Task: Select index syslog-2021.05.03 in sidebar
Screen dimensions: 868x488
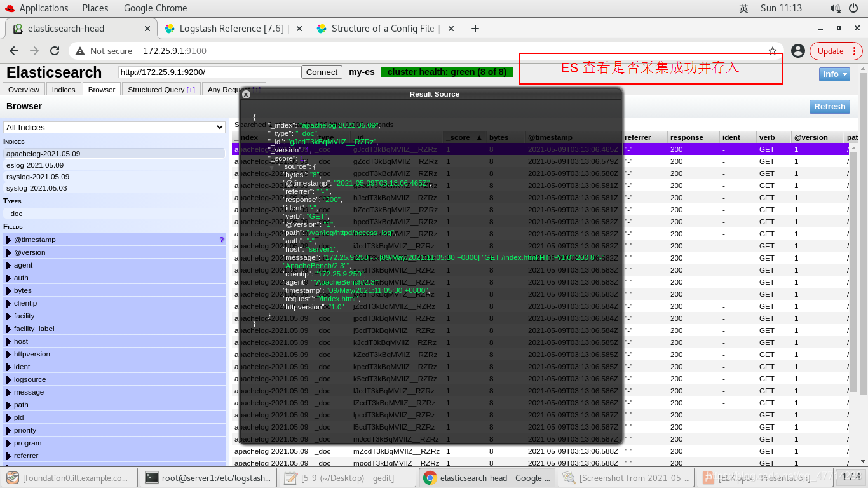Action: tap(114, 188)
